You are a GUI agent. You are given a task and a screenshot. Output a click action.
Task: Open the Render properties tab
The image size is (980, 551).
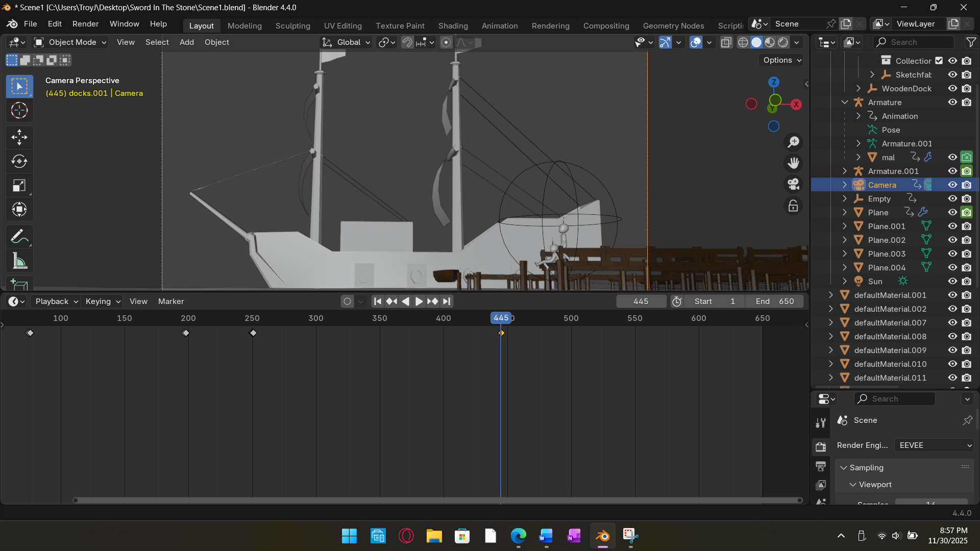(x=821, y=447)
